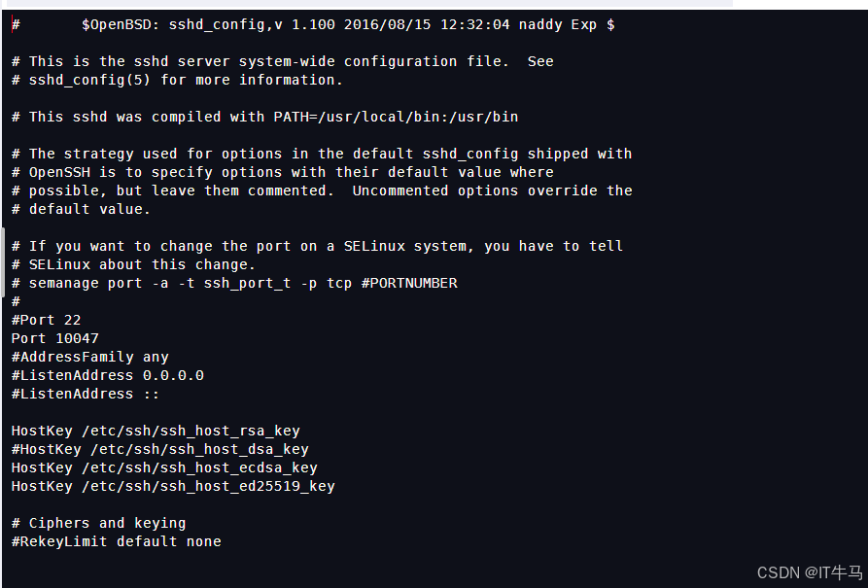868x588 pixels.
Task: Click the HostKey ssh_host_ecdsa_key line
Action: pos(164,467)
